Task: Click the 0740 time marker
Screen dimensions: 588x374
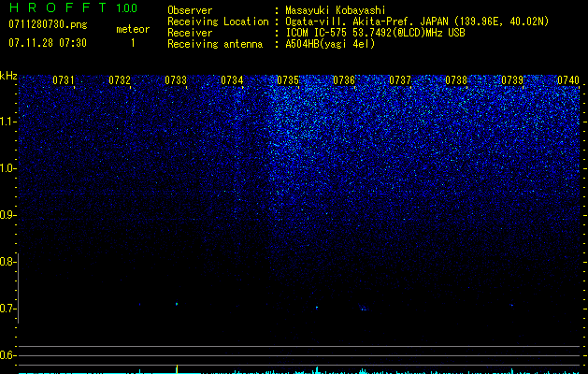Action: [x=568, y=79]
